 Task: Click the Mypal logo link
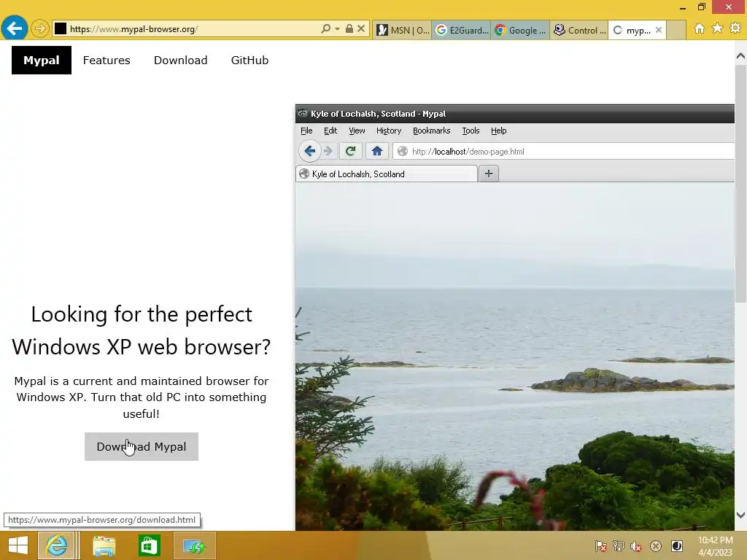click(x=42, y=60)
